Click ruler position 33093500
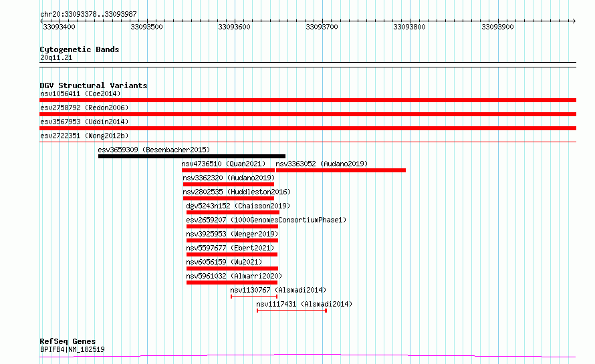Screen dimensions: 595x364 coord(146,27)
